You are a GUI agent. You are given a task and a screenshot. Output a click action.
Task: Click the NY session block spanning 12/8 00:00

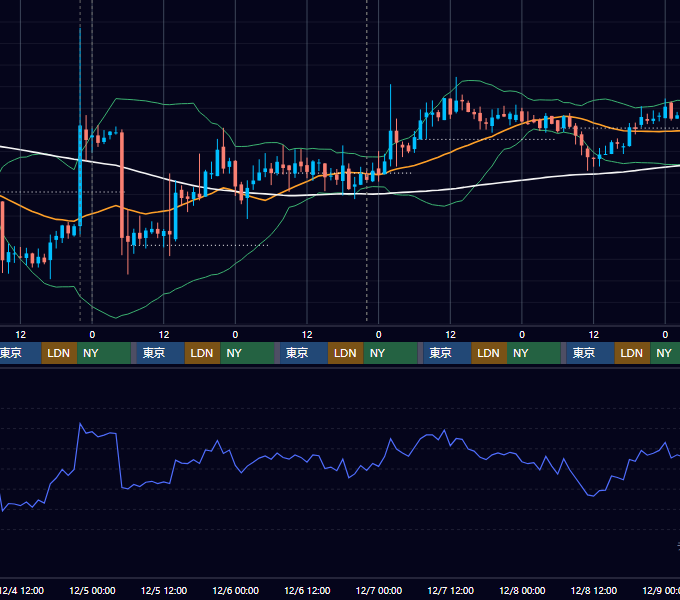534,353
